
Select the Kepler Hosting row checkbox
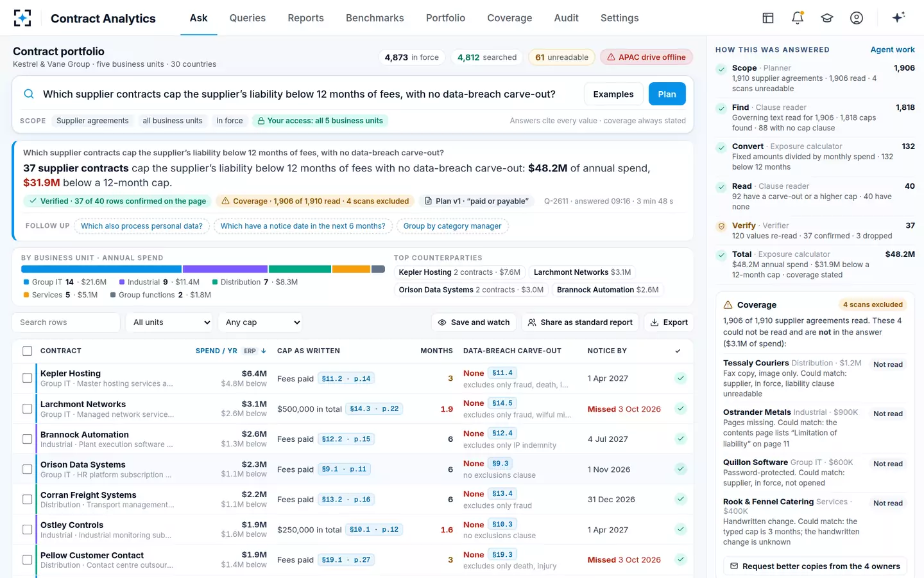click(x=27, y=378)
